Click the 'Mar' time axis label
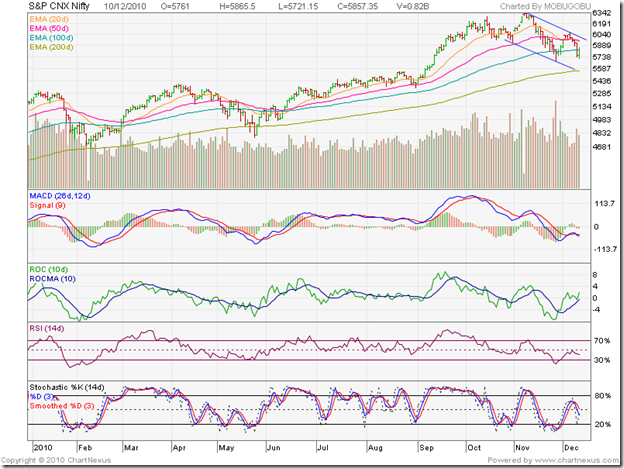This screenshot has width=624, height=469. pos(131,448)
